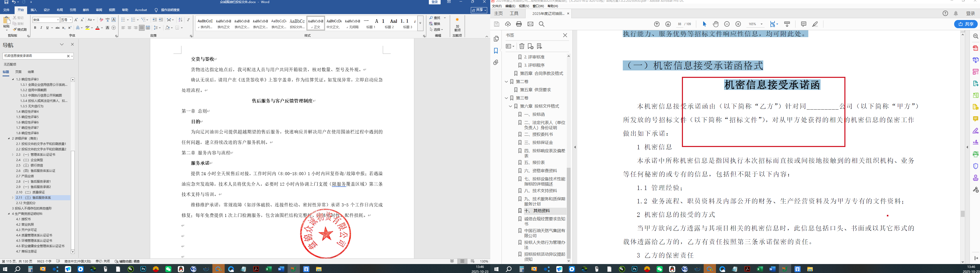980x273 pixels.
Task: Toggle justified alignment in Word
Action: pos(141,28)
